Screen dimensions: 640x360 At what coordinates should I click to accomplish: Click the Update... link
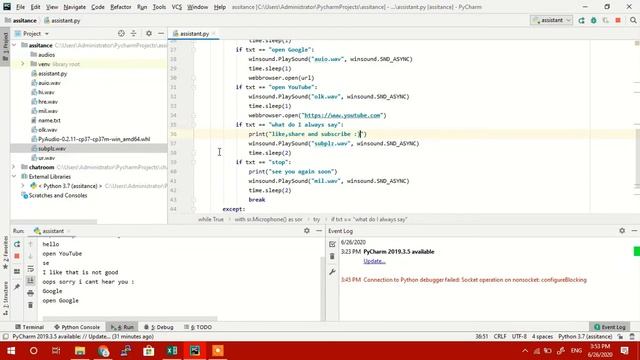[x=374, y=261]
